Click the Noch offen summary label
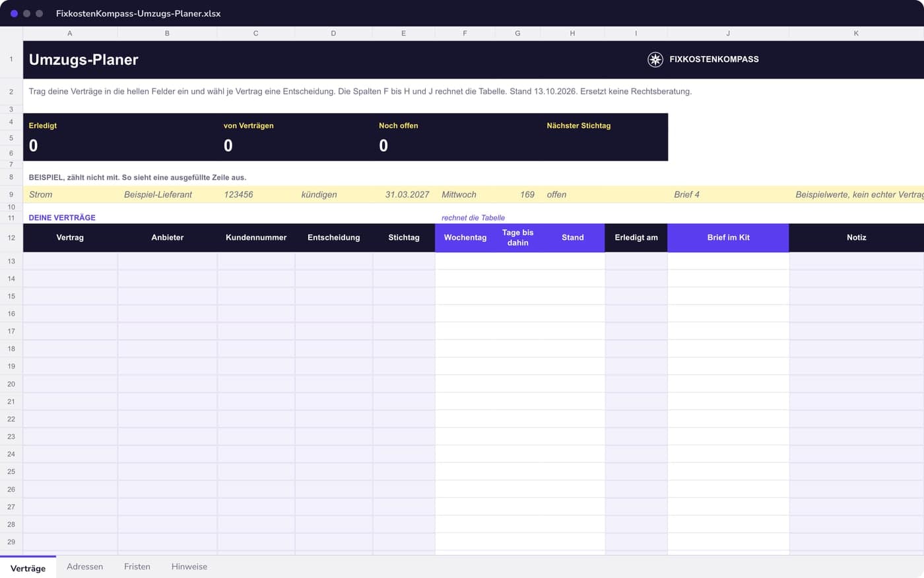Viewport: 924px width, 578px height. click(399, 126)
